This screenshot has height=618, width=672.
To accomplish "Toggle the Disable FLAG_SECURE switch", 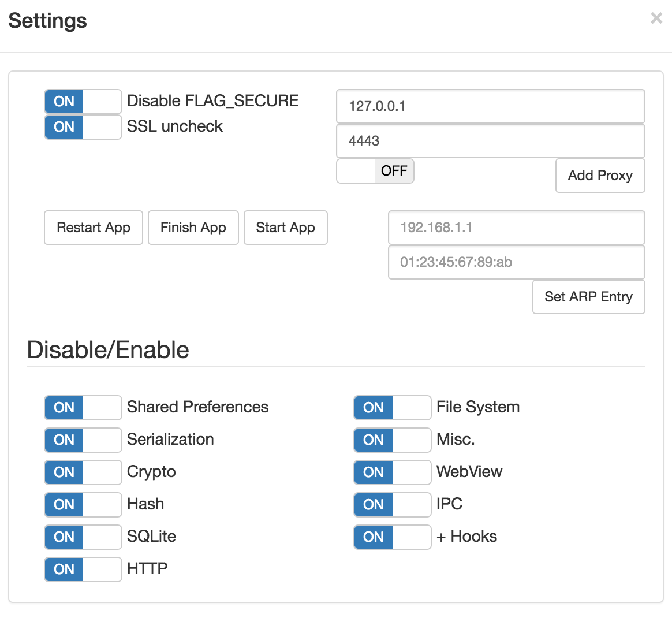I will pyautogui.click(x=83, y=102).
